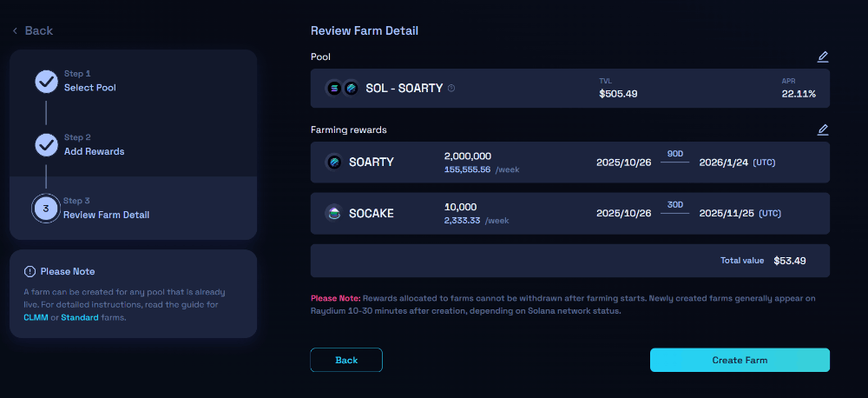Click the Total value row
868x398 pixels.
(569, 261)
